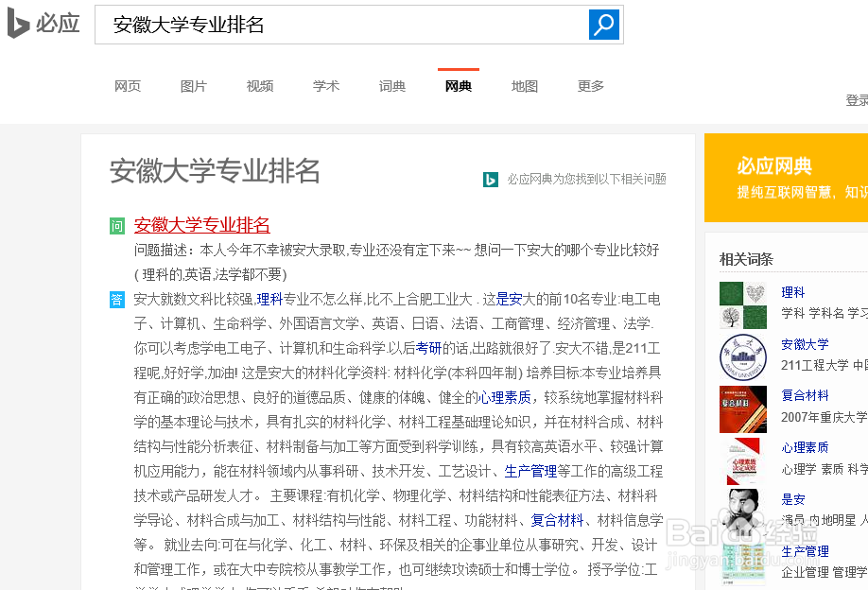Open 安徽大学 in the 相关词条 list
Viewport: 868px width, 590px height.
click(x=805, y=344)
